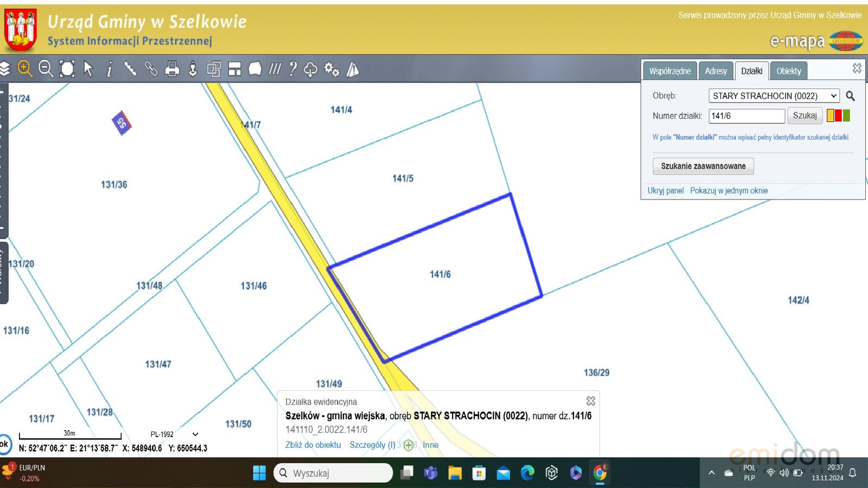
Task: Click Zbliż do obiektu link
Action: click(x=313, y=445)
